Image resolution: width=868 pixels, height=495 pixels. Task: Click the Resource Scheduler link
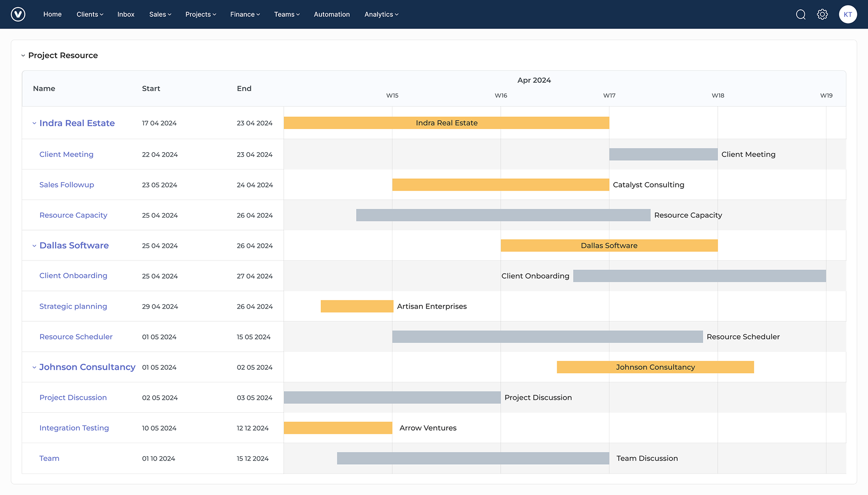point(76,337)
